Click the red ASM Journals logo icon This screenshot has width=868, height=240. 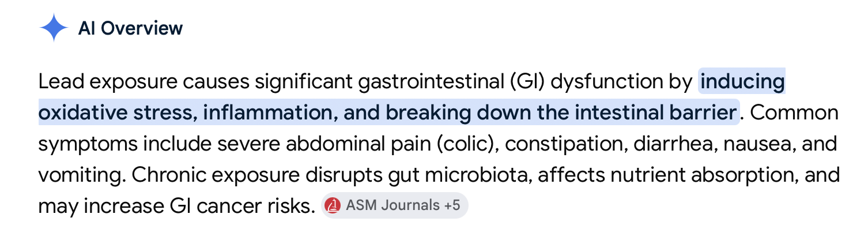pyautogui.click(x=333, y=205)
